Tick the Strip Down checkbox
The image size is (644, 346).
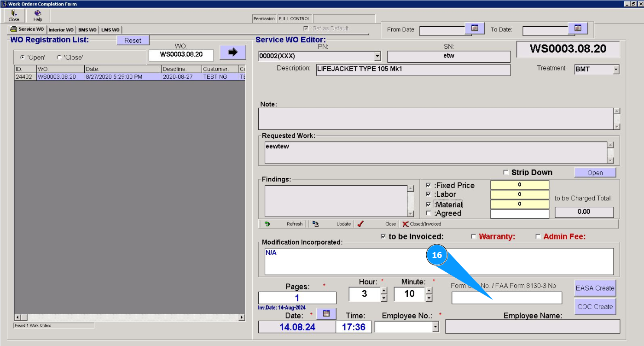pyautogui.click(x=506, y=173)
